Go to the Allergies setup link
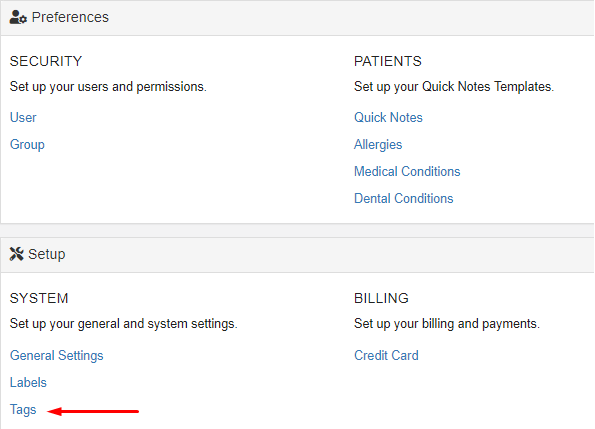This screenshot has height=429, width=595. 378,145
